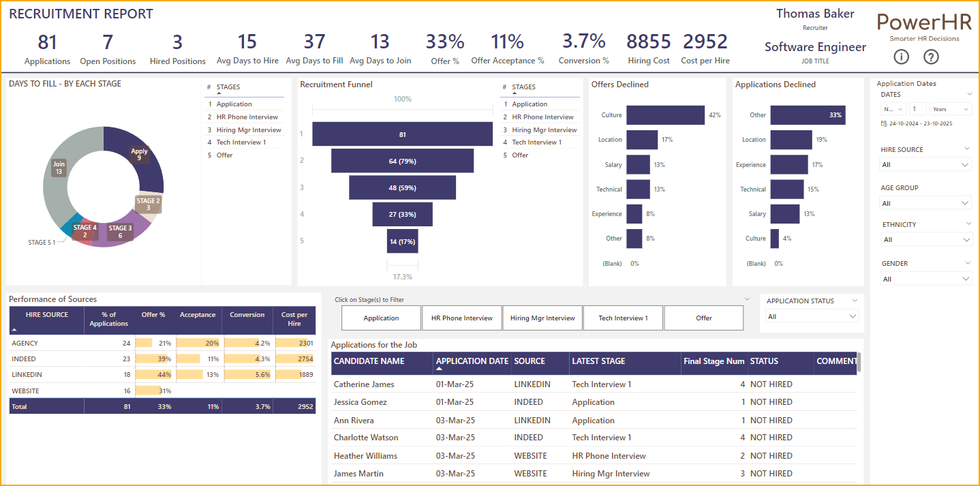Screen dimensions: 980x486
Task: Click the Offer stage filter button
Action: pos(703,318)
